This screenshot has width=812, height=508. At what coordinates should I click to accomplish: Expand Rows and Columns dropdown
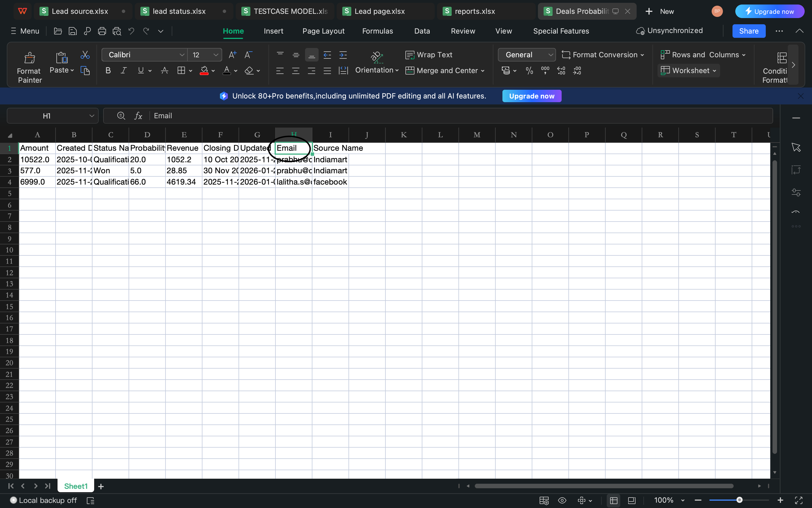744,55
